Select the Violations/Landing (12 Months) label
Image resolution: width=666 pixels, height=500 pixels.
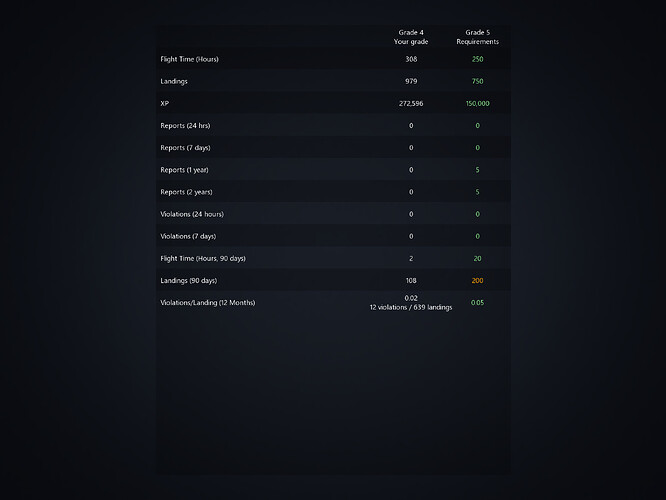click(207, 302)
